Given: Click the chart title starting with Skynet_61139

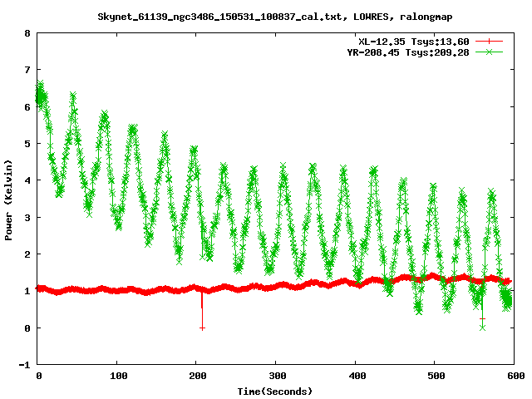Looking at the screenshot, I should coord(266,16).
